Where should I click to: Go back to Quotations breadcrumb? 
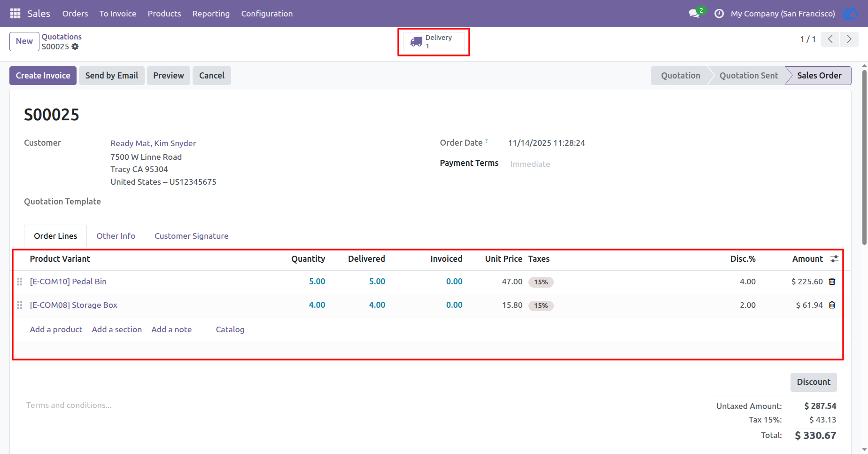click(62, 37)
